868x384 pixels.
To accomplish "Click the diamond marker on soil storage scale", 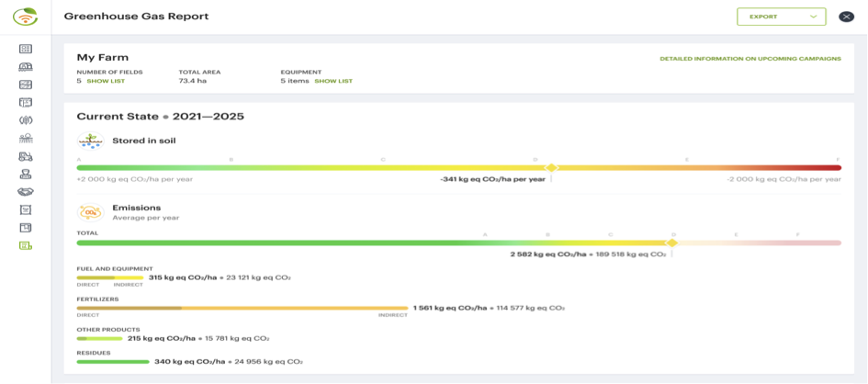I will [x=551, y=168].
